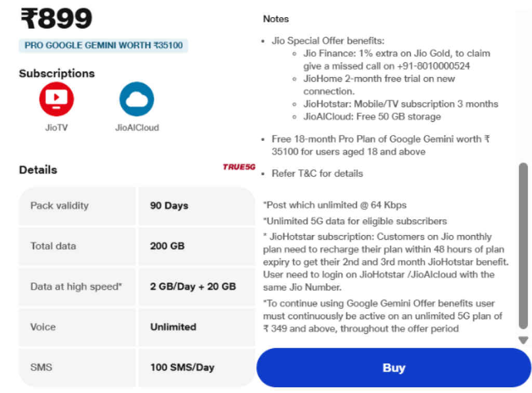This screenshot has height=393, width=532.
Task: Click the scroll-down arrow below the scrollbar
Action: (523, 340)
